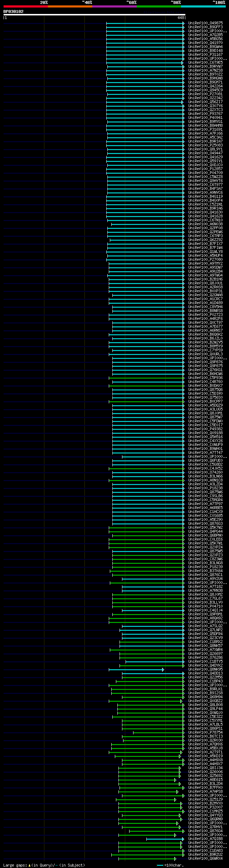Click hit label UniRef100_P27081
The height and width of the screenshot is (868, 229).
pos(205,94)
